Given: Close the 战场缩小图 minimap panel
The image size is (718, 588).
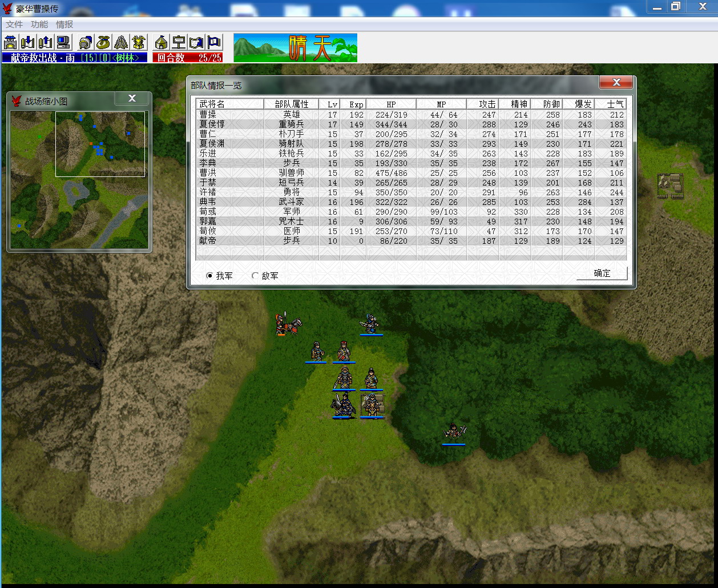Looking at the screenshot, I should click(132, 98).
